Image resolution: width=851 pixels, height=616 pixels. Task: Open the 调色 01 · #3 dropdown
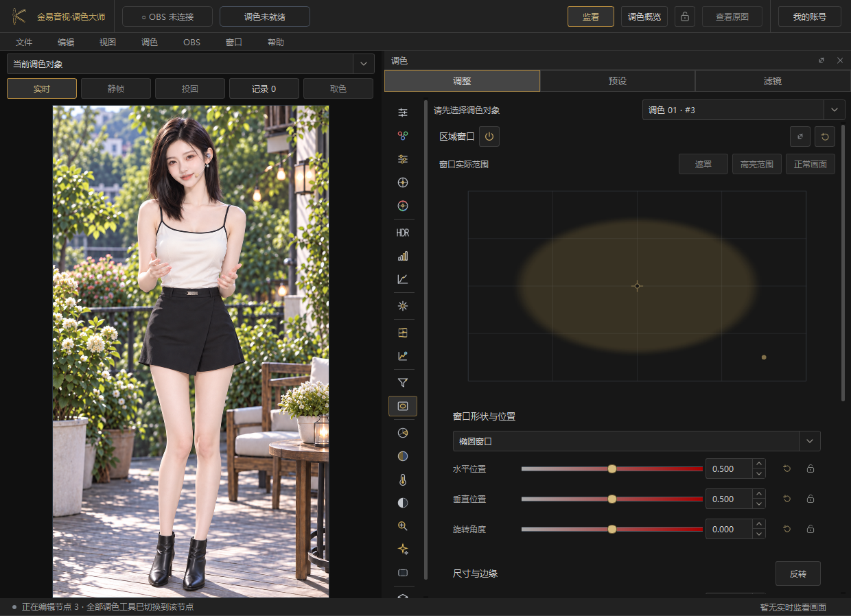[x=744, y=110]
